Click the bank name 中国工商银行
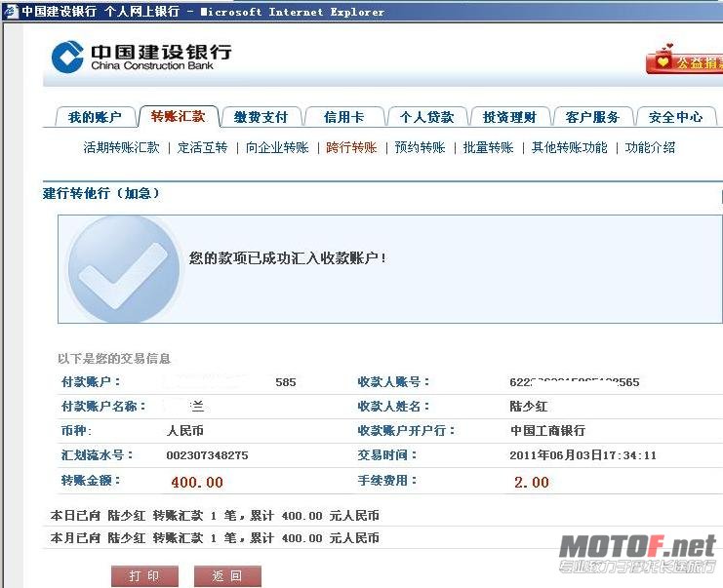 click(547, 430)
